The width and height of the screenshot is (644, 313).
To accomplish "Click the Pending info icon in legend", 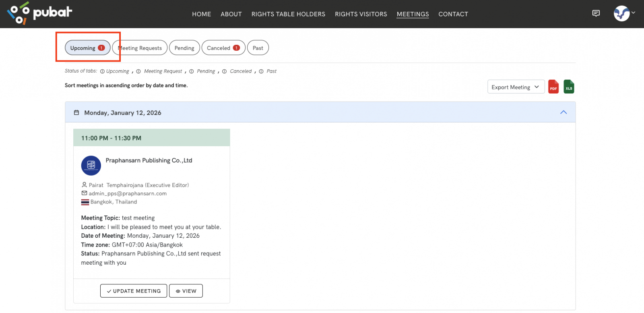I will tap(192, 71).
